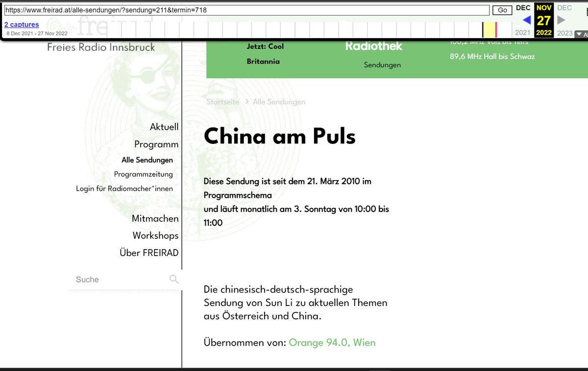Click the Sendungen link under Radiothek

pos(382,65)
